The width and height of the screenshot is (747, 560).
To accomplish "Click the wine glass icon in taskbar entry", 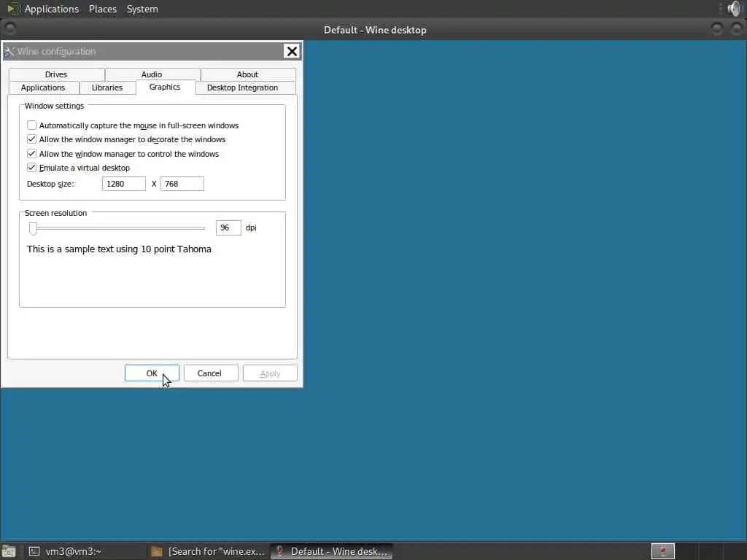I will tap(279, 551).
